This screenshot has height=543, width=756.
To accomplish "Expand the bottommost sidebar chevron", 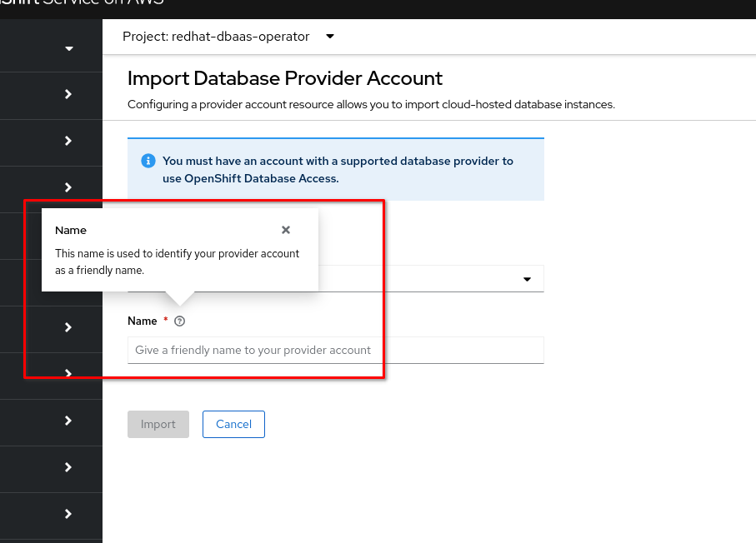I will (x=68, y=515).
